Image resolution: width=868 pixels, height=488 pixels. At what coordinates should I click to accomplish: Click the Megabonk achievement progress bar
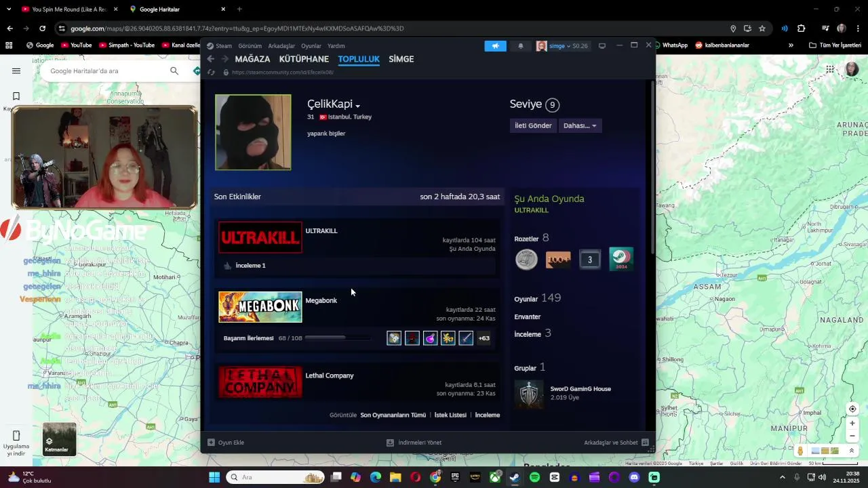pyautogui.click(x=338, y=338)
